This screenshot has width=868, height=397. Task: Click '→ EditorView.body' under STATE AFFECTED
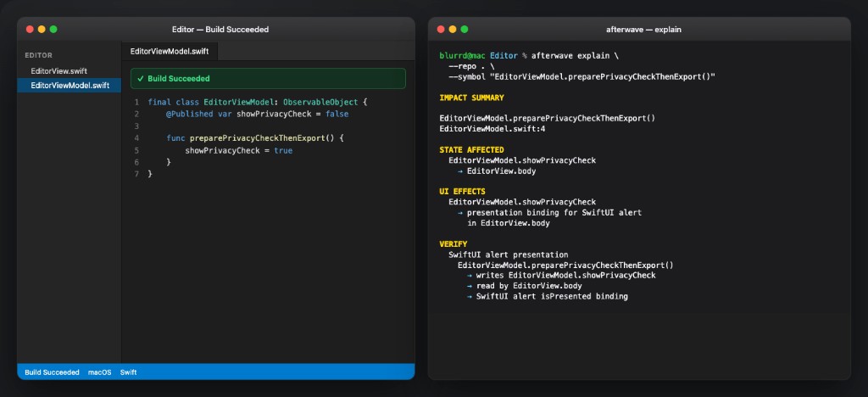(x=497, y=171)
